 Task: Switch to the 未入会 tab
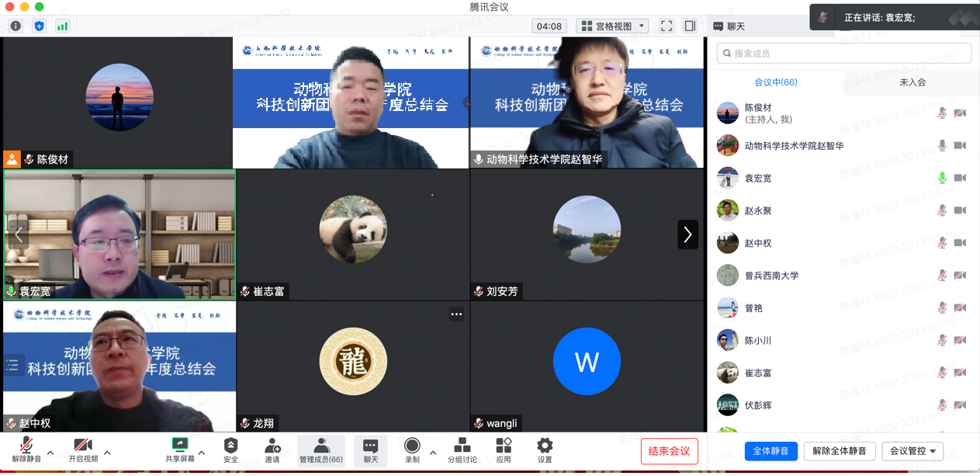click(x=912, y=82)
